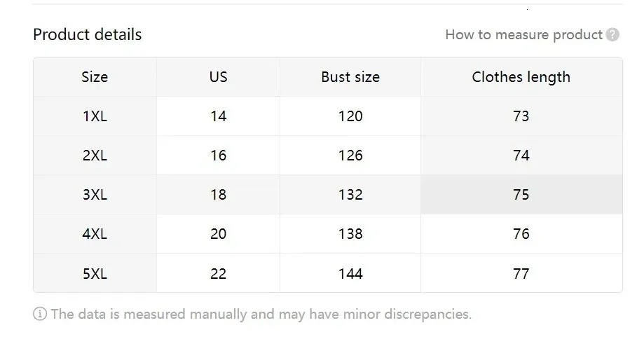
Task: Select the US column header
Action: (x=218, y=77)
